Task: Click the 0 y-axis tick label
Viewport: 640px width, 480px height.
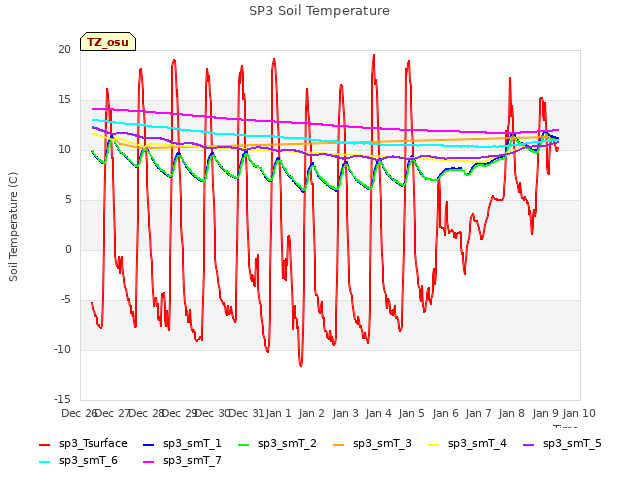Action: point(68,249)
